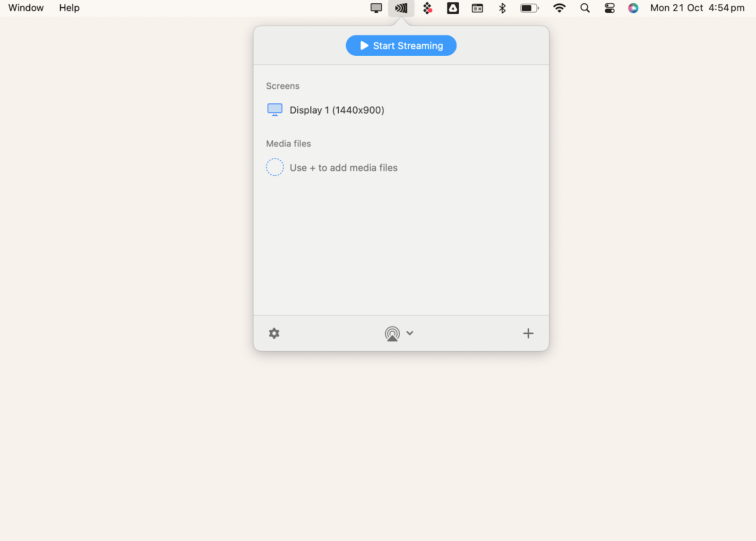The height and width of the screenshot is (541, 756).
Task: Click the Display 1 monitor icon
Action: 275,110
